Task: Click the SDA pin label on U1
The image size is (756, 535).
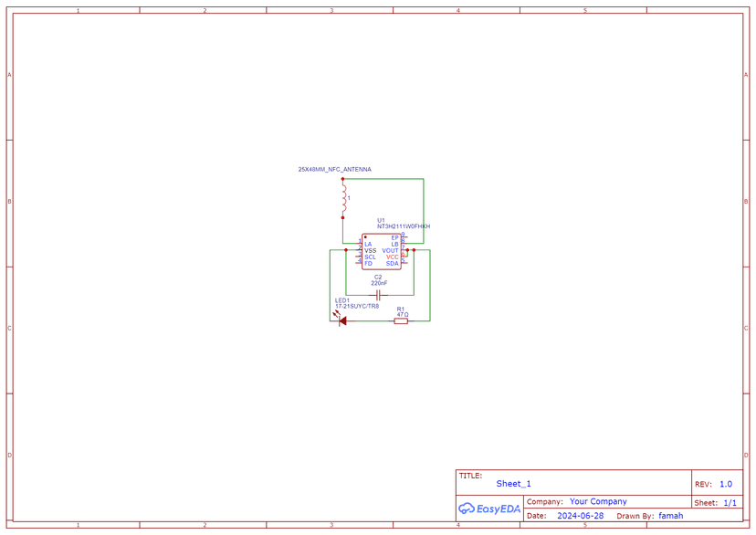Action: click(x=393, y=264)
